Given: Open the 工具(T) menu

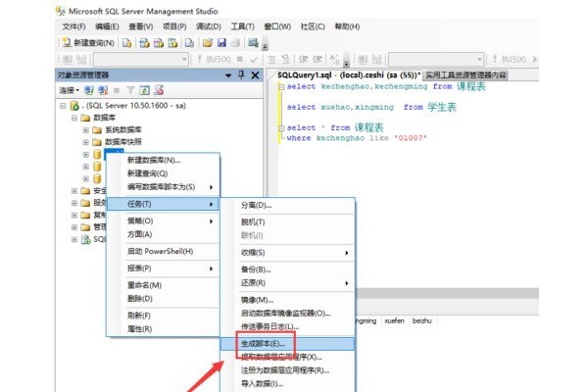Looking at the screenshot, I should 242,26.
